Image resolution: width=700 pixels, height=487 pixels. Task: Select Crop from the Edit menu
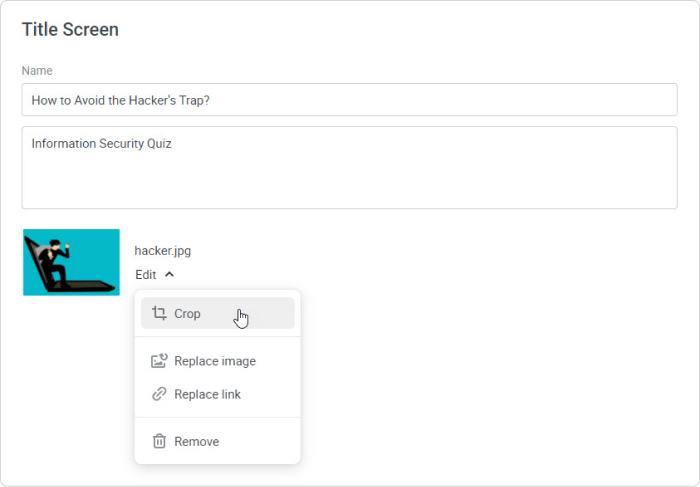coord(218,313)
